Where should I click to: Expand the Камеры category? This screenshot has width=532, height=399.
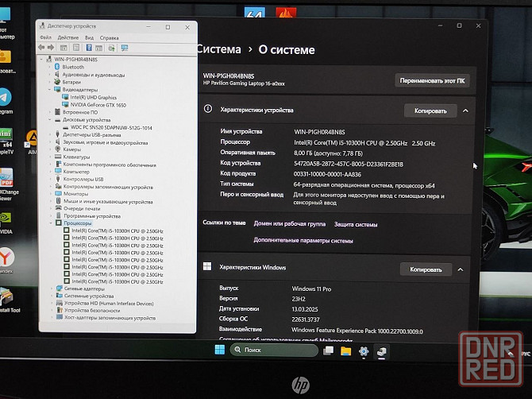[x=50, y=149]
